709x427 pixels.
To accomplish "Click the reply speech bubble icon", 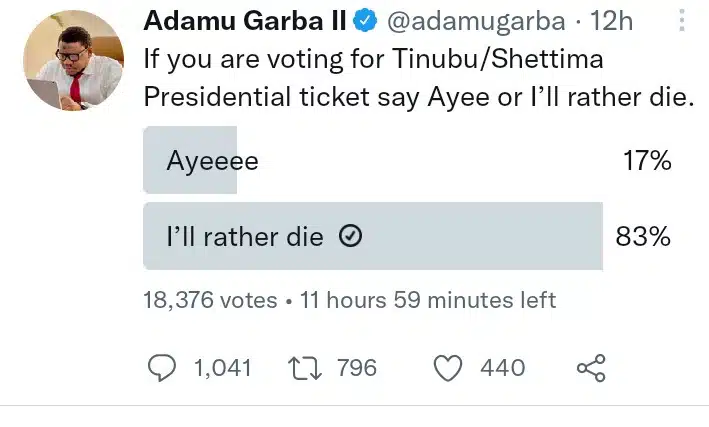I will pos(162,368).
